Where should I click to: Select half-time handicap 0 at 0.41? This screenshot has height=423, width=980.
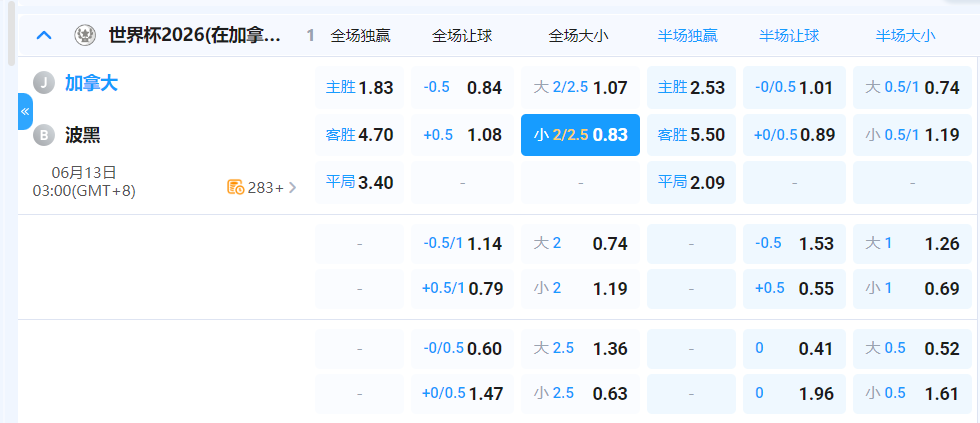[794, 348]
